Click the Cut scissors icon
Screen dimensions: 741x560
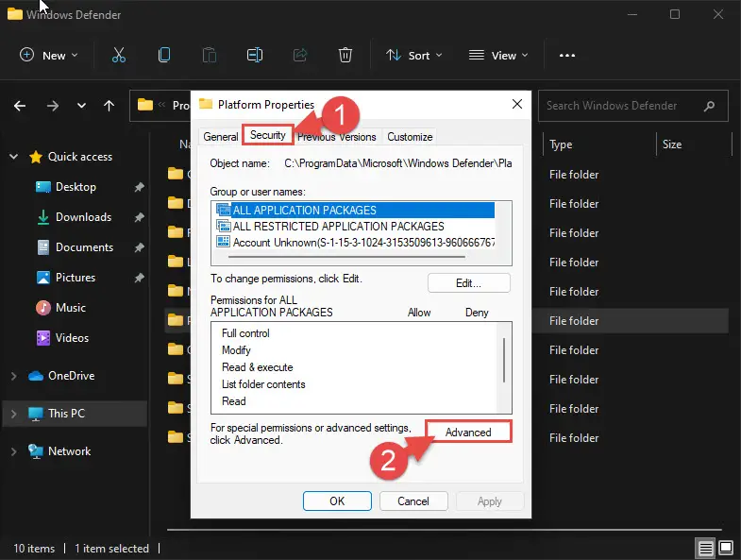coord(119,56)
